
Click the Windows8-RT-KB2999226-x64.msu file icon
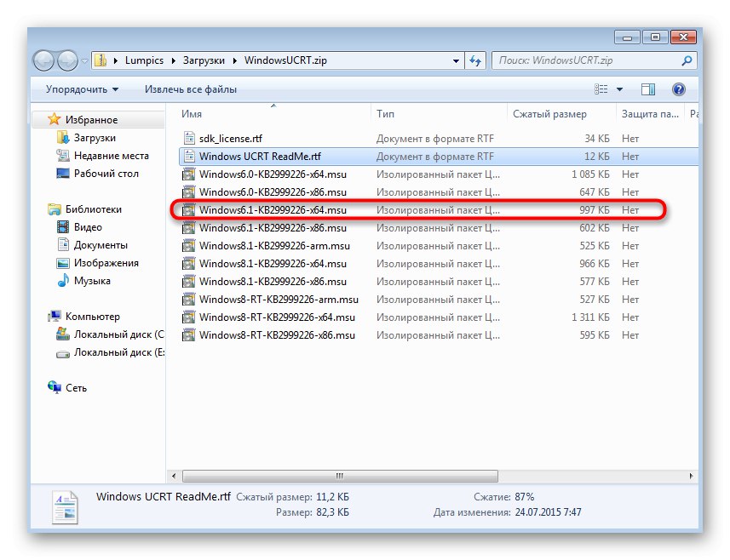point(188,317)
